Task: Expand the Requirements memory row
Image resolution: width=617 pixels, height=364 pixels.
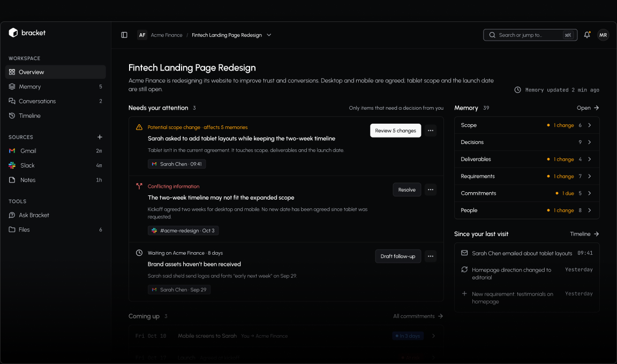Action: pos(527,176)
